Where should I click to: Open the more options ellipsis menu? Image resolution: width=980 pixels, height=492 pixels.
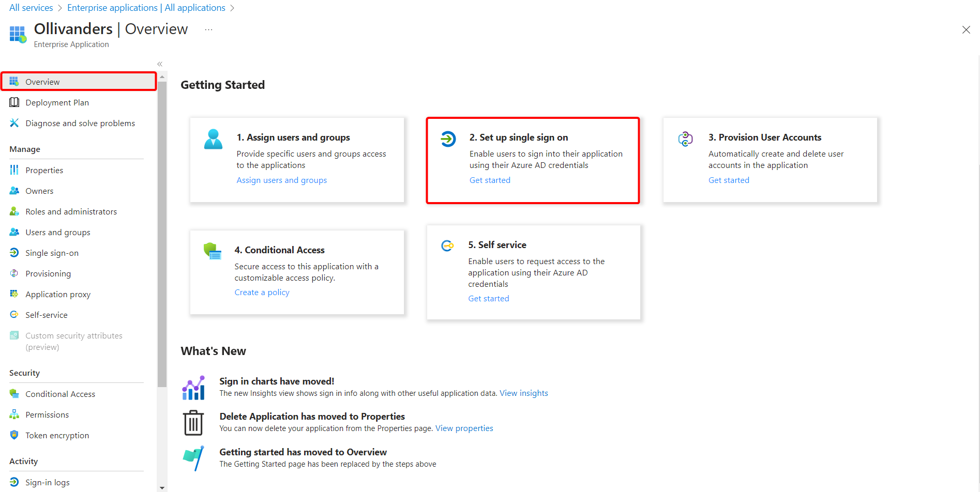(208, 29)
